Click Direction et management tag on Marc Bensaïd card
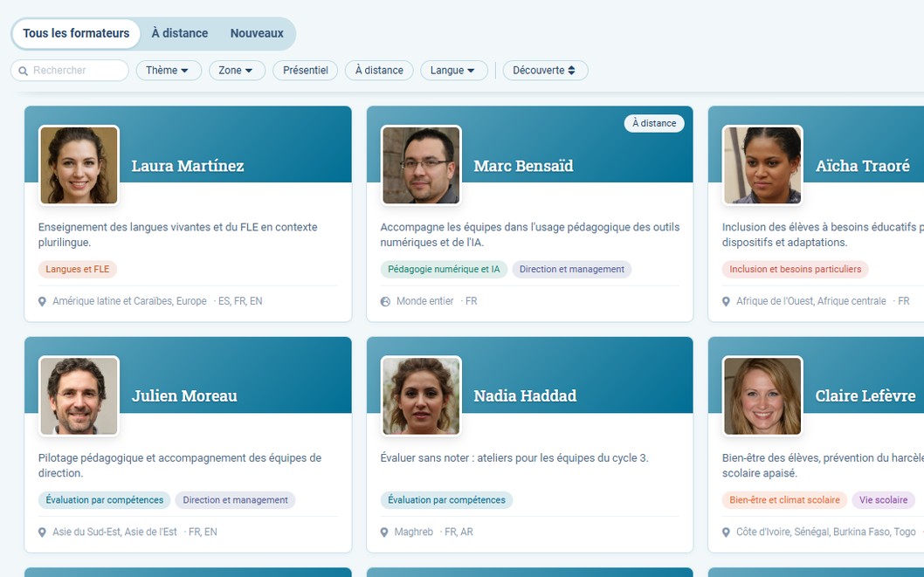The image size is (924, 577). [x=572, y=270]
